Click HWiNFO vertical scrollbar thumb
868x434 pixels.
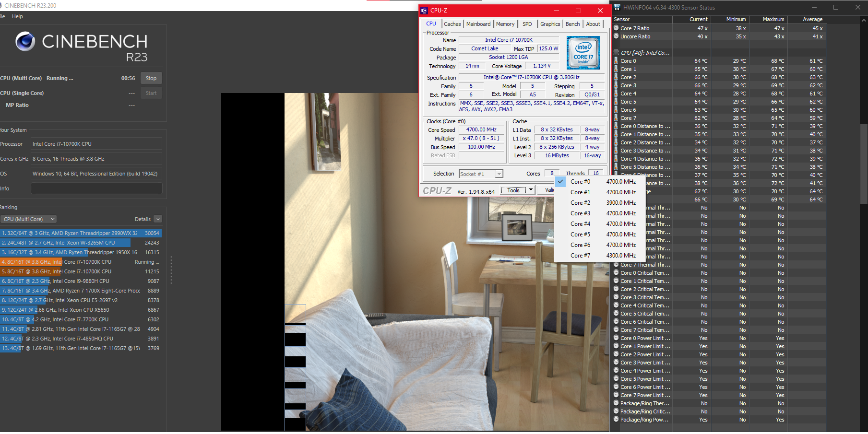(864, 164)
